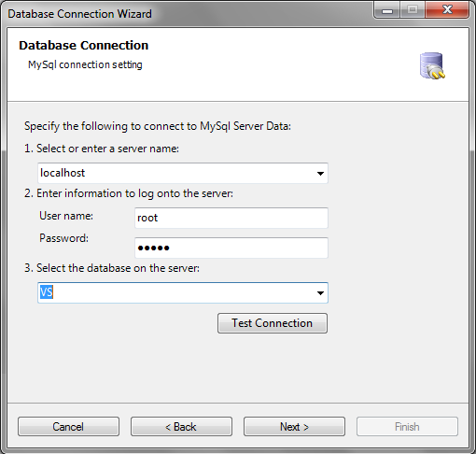Go to previous step with Back button
The width and height of the screenshot is (476, 454).
pyautogui.click(x=181, y=426)
